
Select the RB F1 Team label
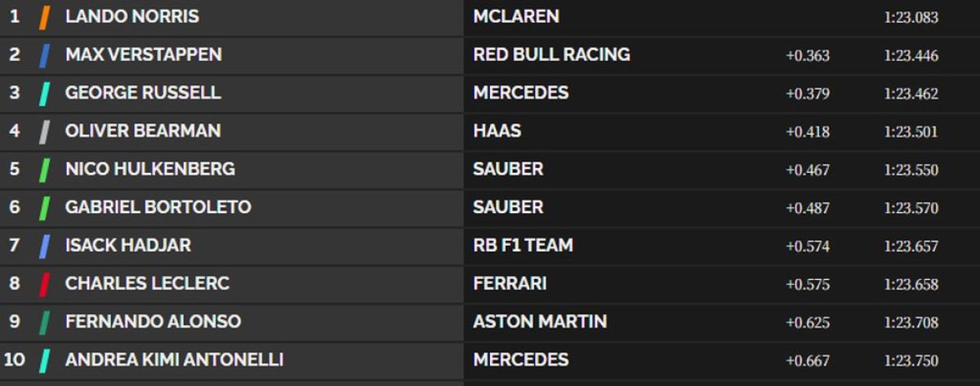523,246
